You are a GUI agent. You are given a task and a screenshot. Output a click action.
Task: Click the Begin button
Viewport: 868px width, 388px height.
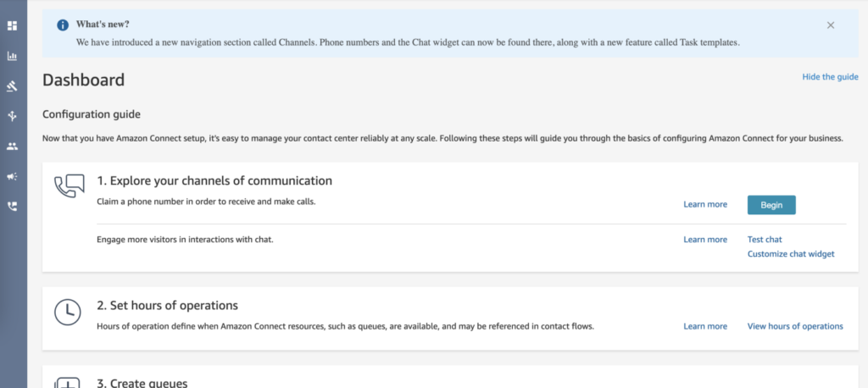click(771, 205)
